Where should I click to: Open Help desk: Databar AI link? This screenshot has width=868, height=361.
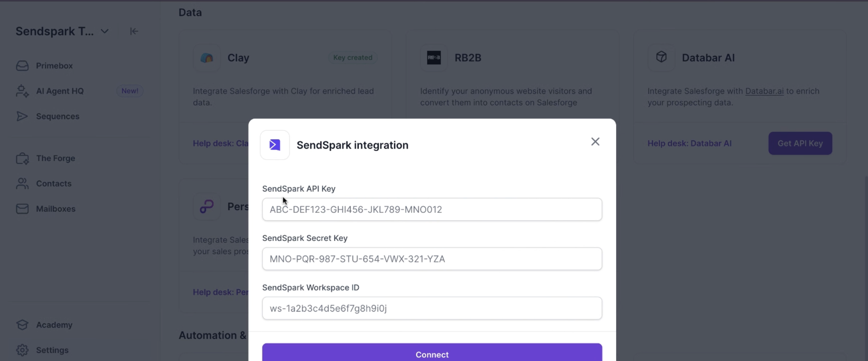[x=690, y=143]
